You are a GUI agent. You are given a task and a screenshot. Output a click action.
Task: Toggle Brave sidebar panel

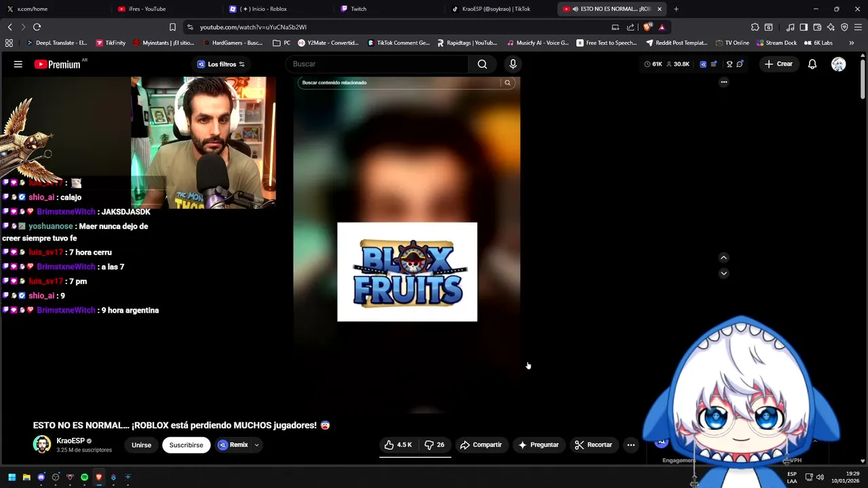pyautogui.click(x=804, y=27)
